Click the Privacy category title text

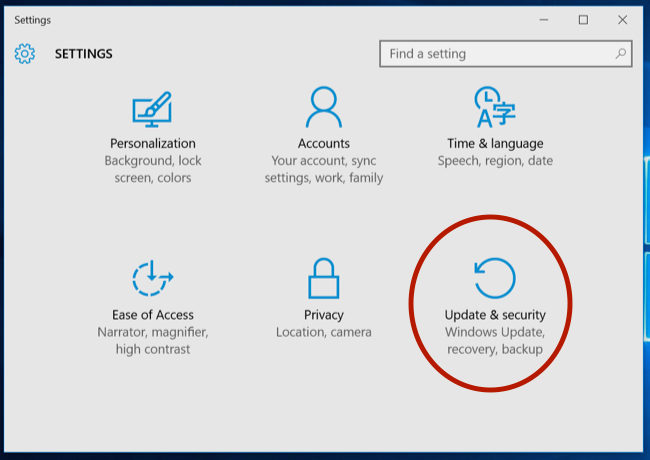point(324,315)
